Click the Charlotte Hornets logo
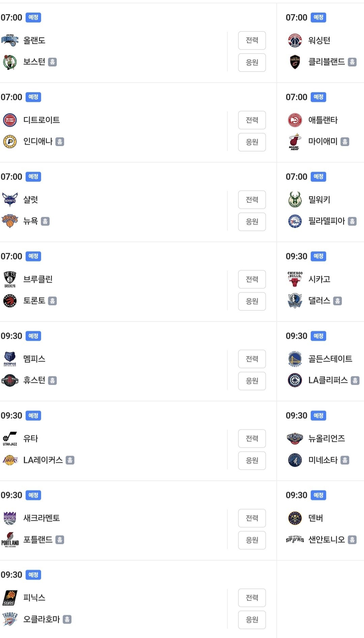 (10, 200)
